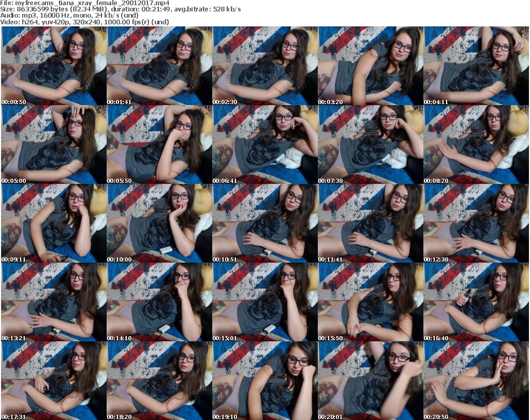Select the thumbnail stamped 00:04:11
The image size is (530, 420).
pyautogui.click(x=476, y=66)
